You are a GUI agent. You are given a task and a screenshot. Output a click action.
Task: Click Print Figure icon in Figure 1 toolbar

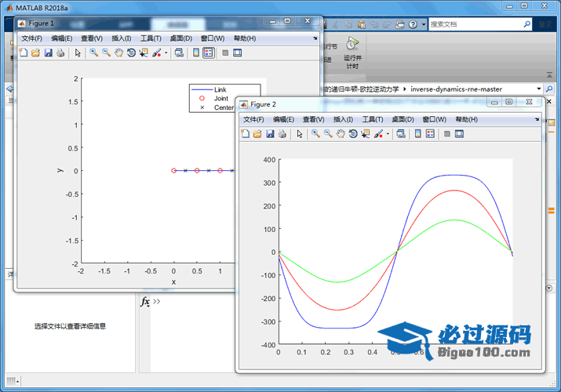(60, 53)
